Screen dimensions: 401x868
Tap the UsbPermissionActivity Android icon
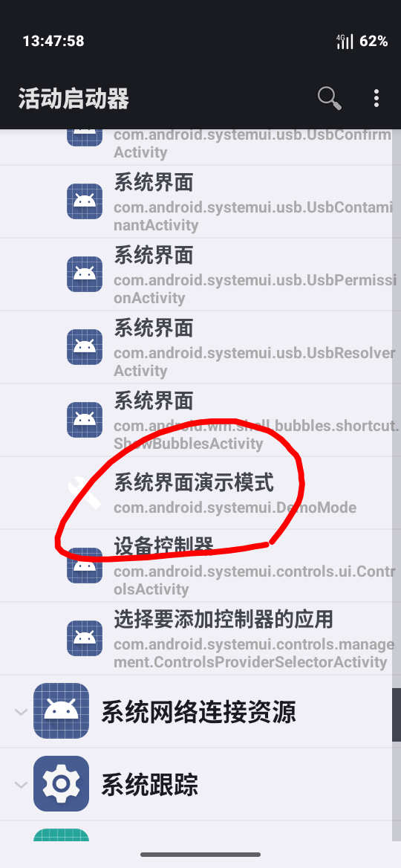tap(85, 274)
